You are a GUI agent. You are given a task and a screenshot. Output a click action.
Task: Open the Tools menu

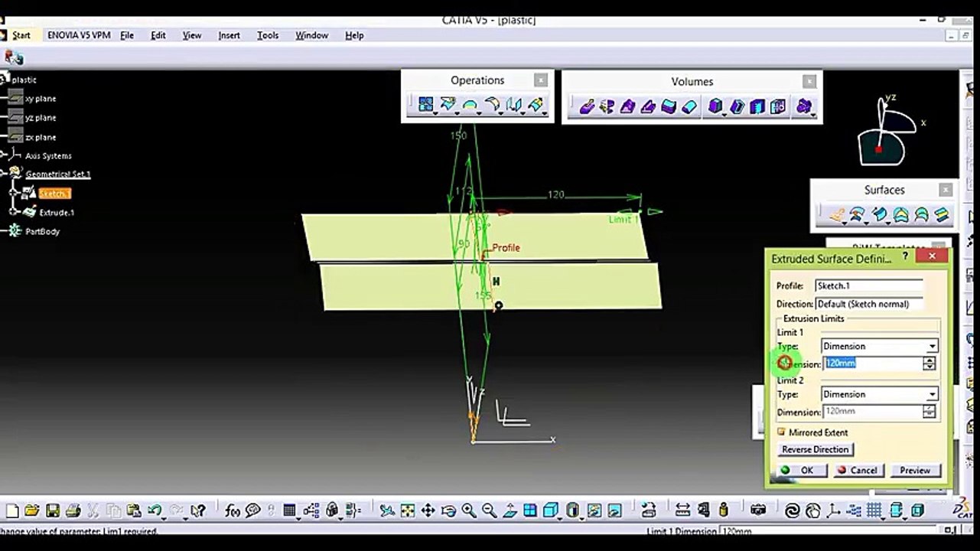click(x=268, y=35)
